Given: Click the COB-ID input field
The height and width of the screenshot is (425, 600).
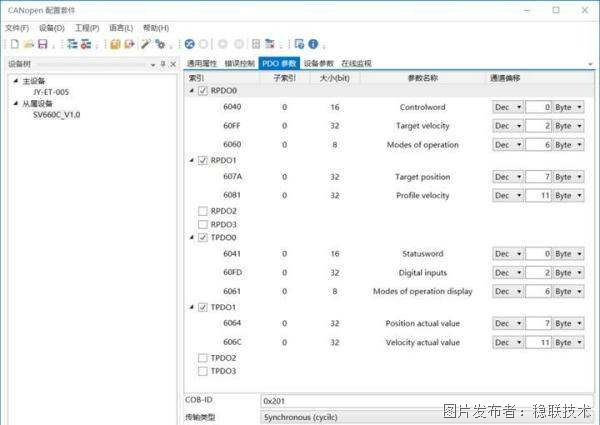Looking at the screenshot, I should (x=420, y=400).
